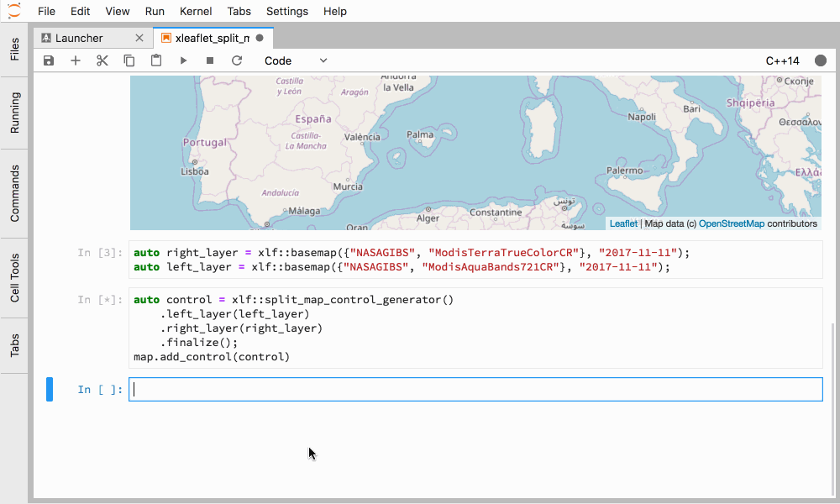Click the C++14 kernel name
The height and width of the screenshot is (504, 840).
(x=782, y=60)
